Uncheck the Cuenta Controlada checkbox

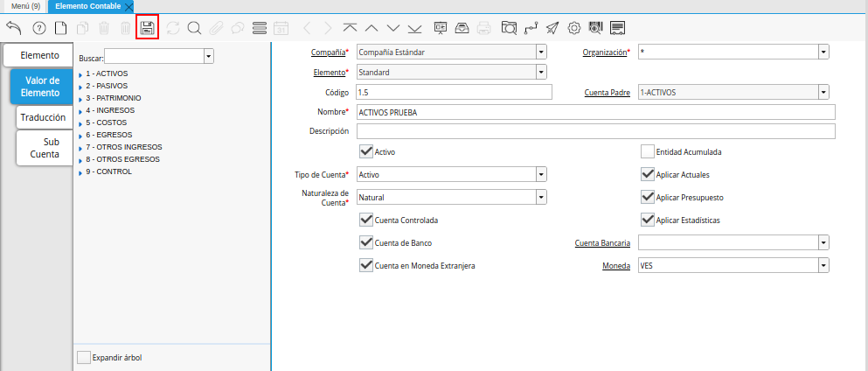pyautogui.click(x=366, y=220)
